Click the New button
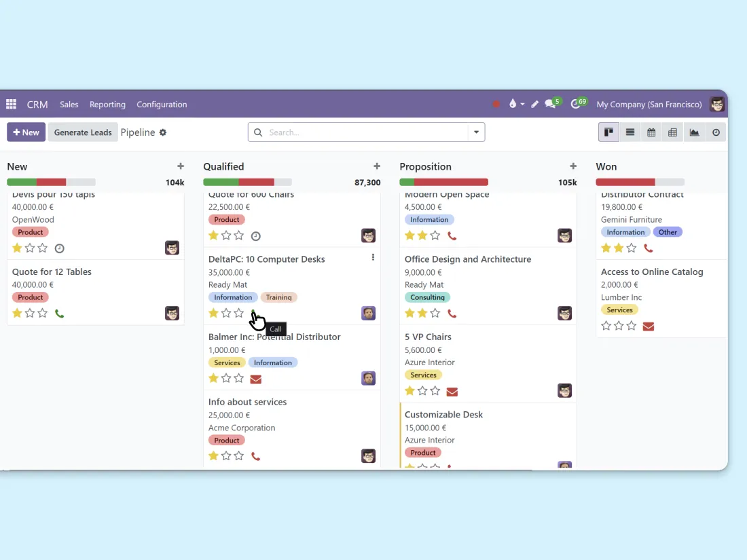Screen dimensions: 747x560 coord(26,132)
